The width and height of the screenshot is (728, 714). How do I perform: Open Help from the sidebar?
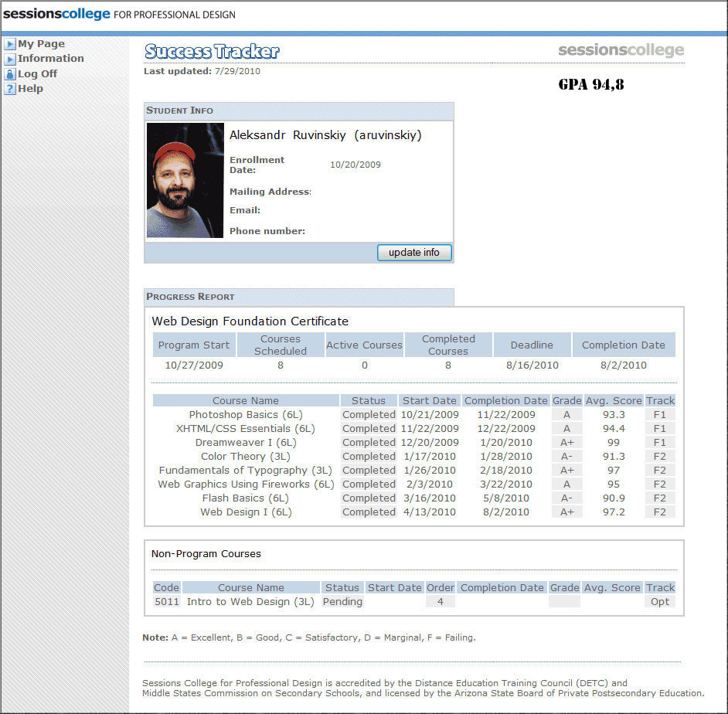[x=30, y=89]
